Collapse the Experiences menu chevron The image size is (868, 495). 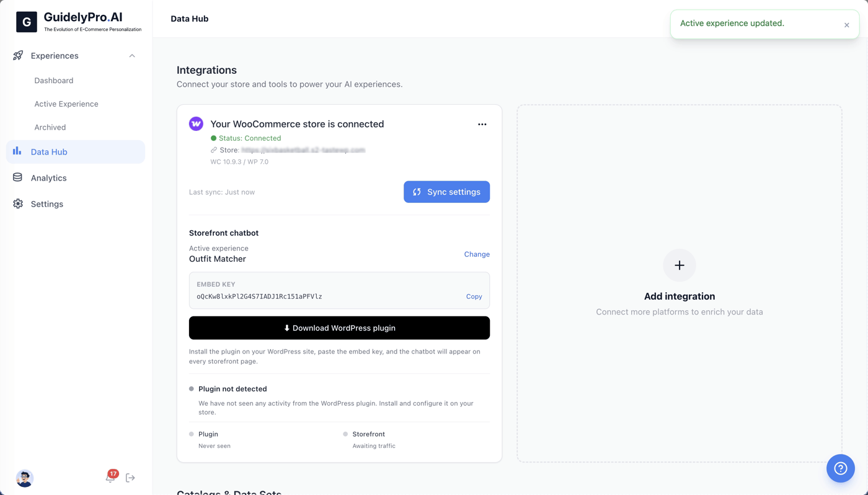pyautogui.click(x=132, y=56)
